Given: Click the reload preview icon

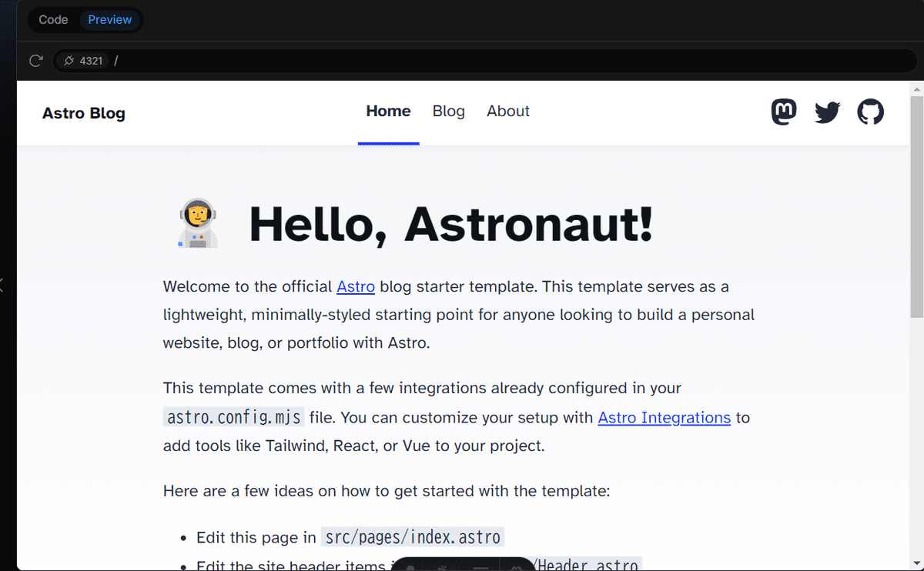Looking at the screenshot, I should pyautogui.click(x=35, y=61).
